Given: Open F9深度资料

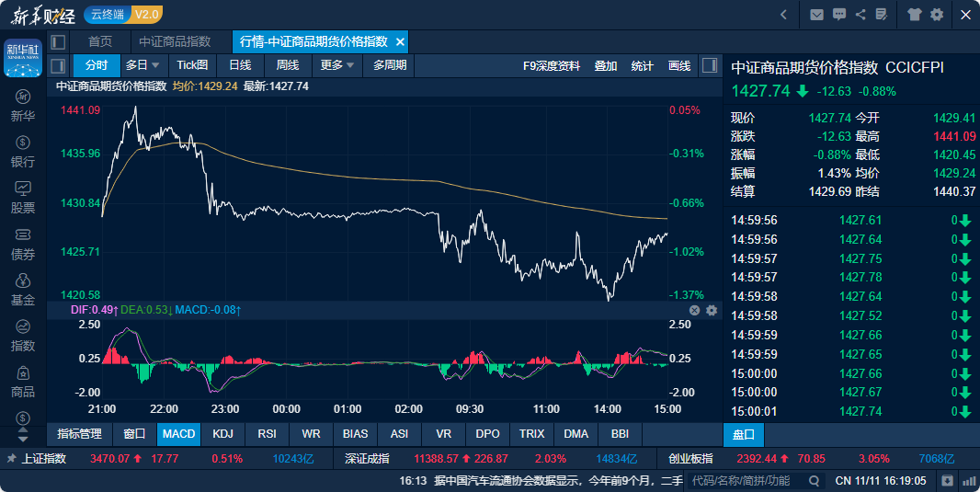Looking at the screenshot, I should point(552,65).
